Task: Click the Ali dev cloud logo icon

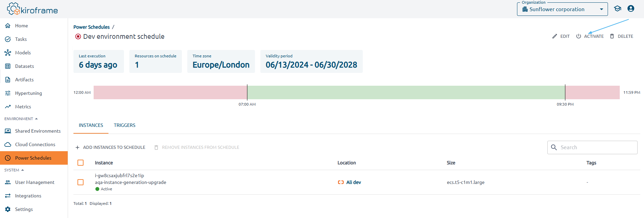Action: point(341,182)
